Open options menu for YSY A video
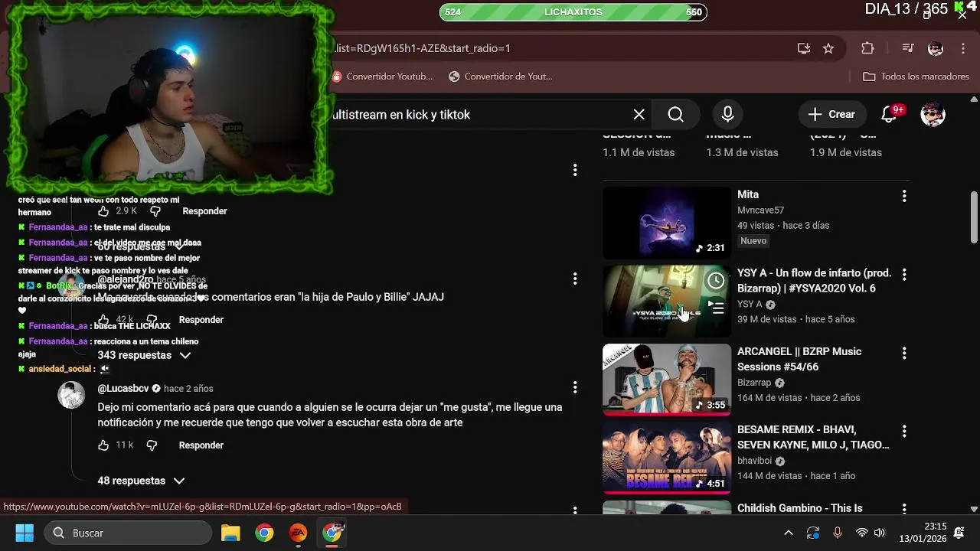The width and height of the screenshot is (980, 551). pos(904,274)
